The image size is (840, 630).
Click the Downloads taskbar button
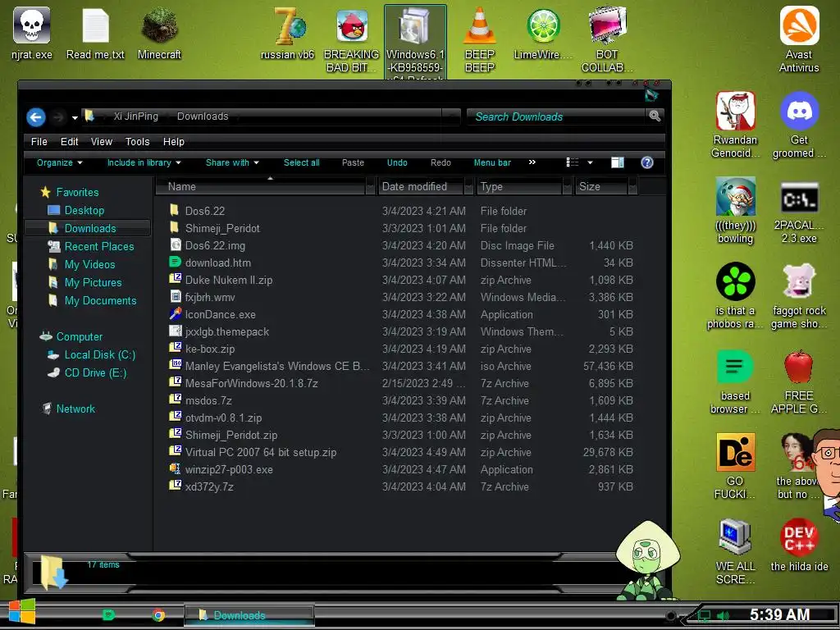[249, 615]
